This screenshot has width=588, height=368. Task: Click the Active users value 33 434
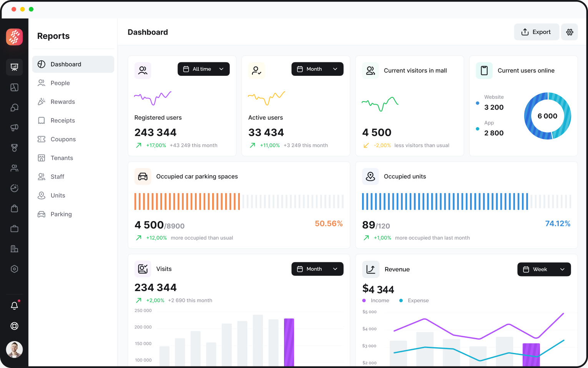(x=266, y=132)
